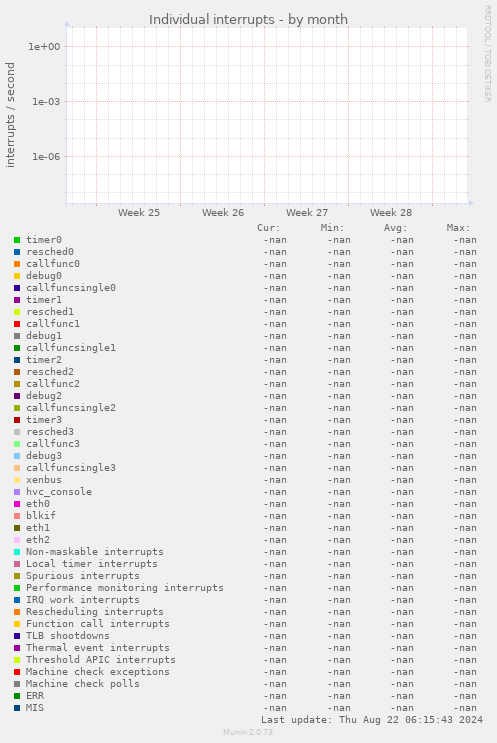
Task: Click the magenta eth0 legend swatch
Action: [17, 504]
